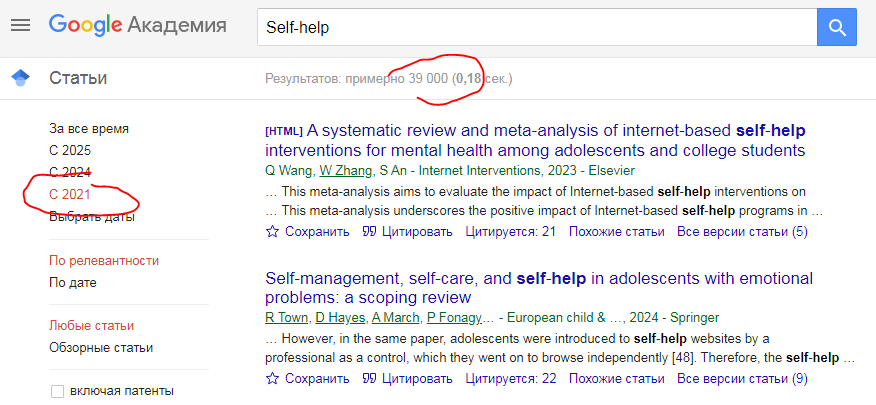Click the star icon of second result
The image size is (876, 405).
click(x=272, y=379)
